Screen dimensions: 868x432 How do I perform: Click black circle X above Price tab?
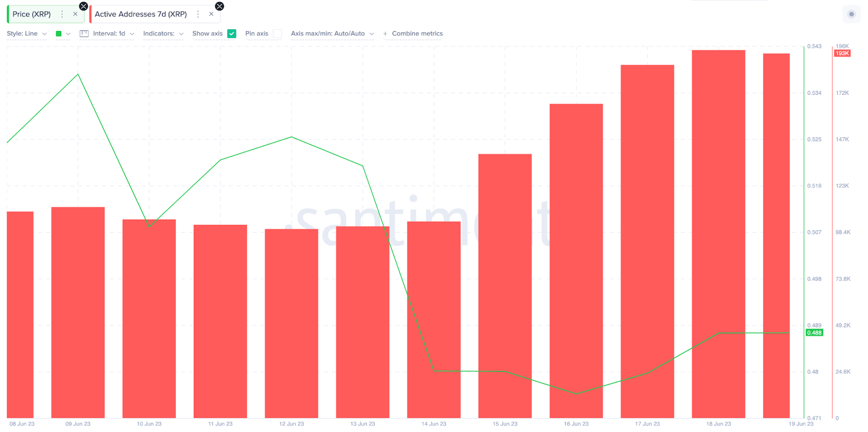pyautogui.click(x=84, y=6)
